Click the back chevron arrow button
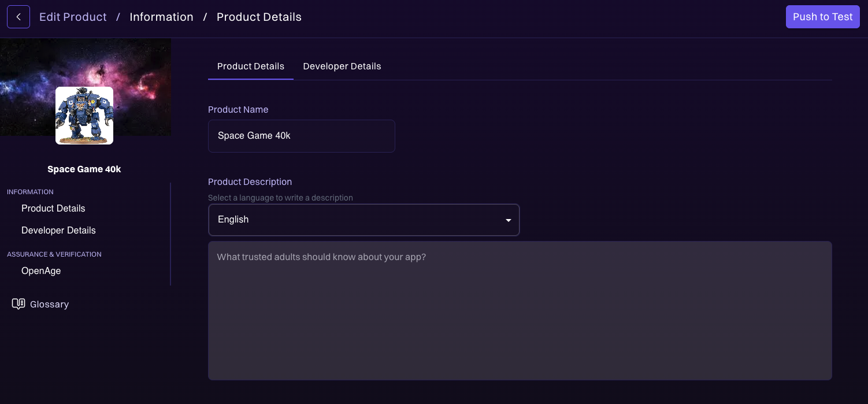This screenshot has height=404, width=868. 18,17
